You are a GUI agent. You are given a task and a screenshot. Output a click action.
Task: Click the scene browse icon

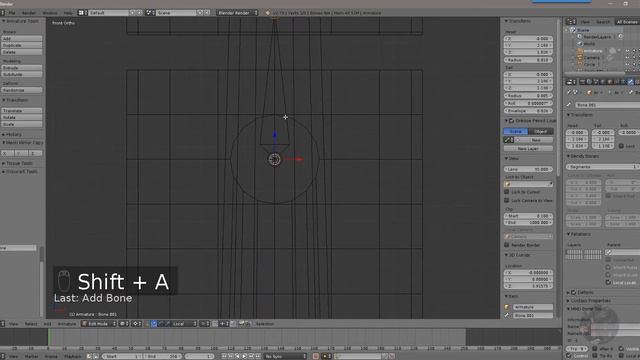point(150,13)
